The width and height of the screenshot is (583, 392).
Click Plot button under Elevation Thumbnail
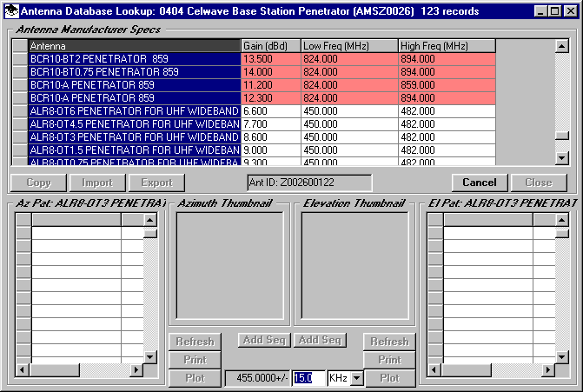coord(389,378)
